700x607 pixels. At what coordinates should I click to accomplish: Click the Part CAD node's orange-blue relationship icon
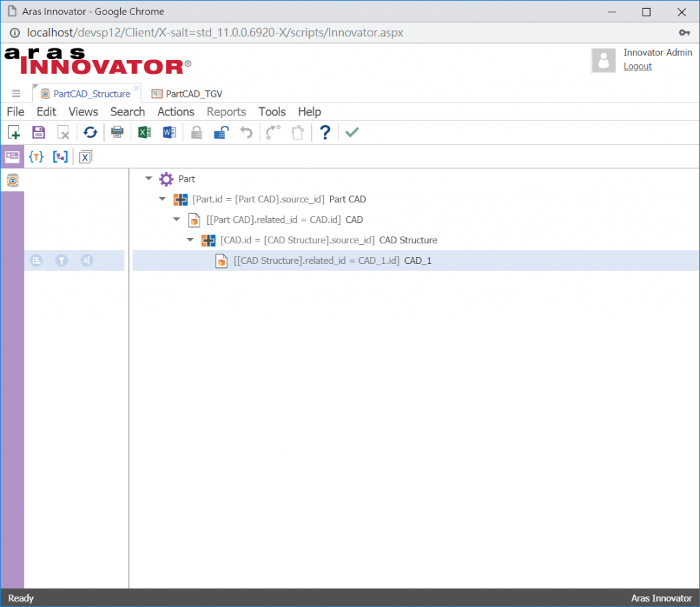point(180,200)
